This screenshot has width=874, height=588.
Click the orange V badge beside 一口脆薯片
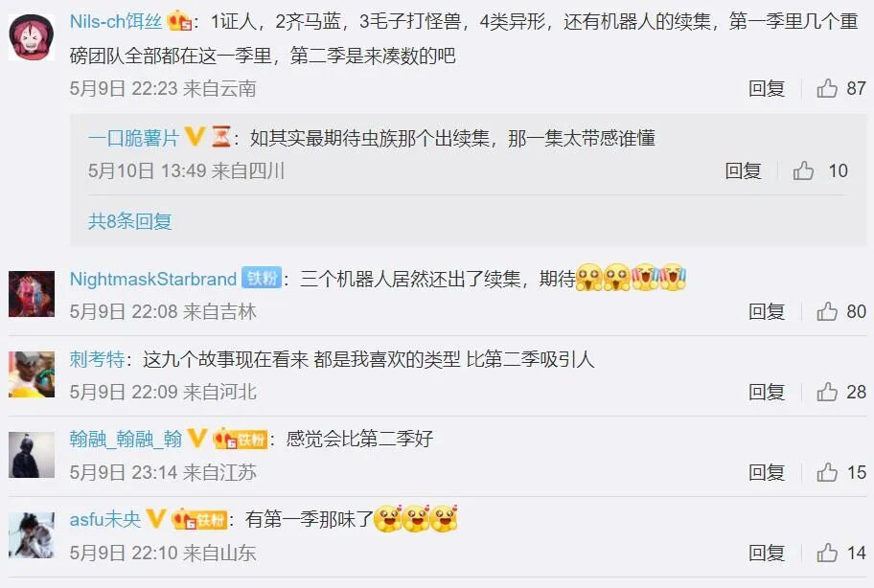point(195,136)
